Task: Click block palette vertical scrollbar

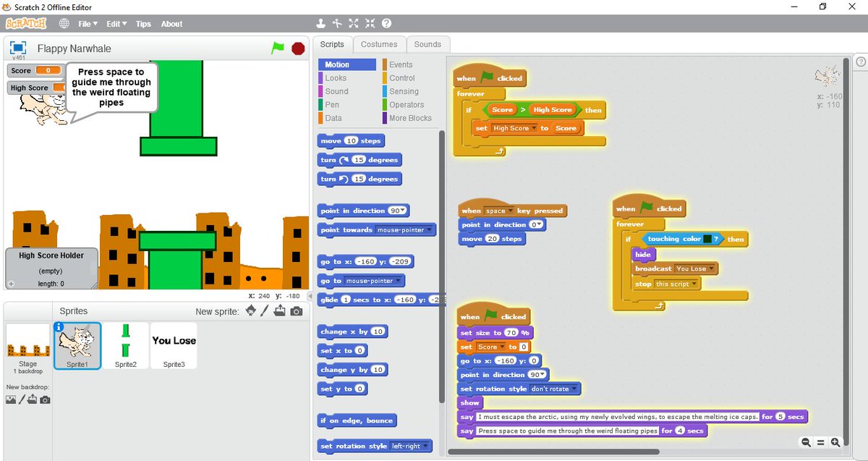Action: 442,266
